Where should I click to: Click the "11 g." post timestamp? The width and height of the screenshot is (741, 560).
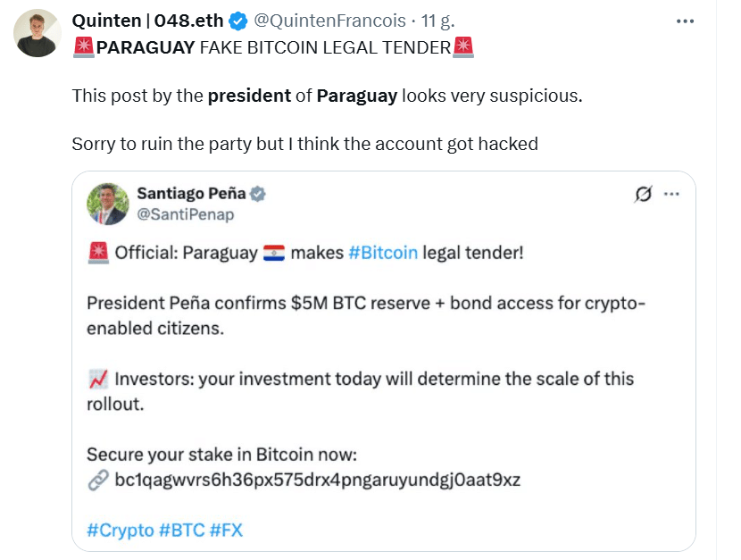pos(437,20)
